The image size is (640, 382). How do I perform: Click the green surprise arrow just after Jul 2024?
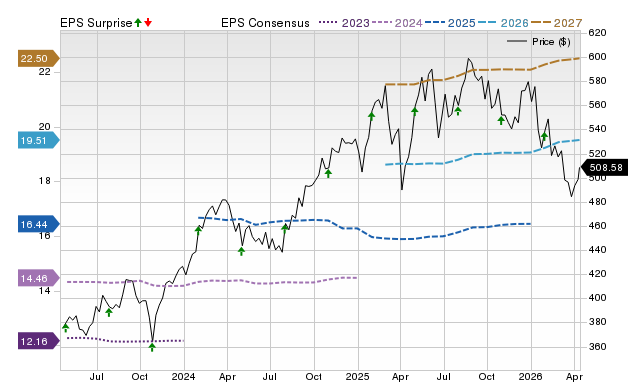(x=285, y=228)
